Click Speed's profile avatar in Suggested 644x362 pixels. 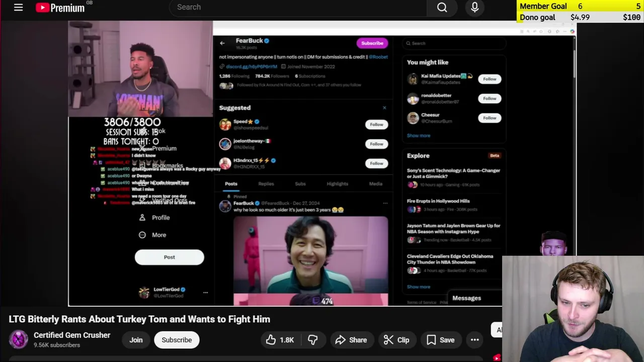coord(225,124)
